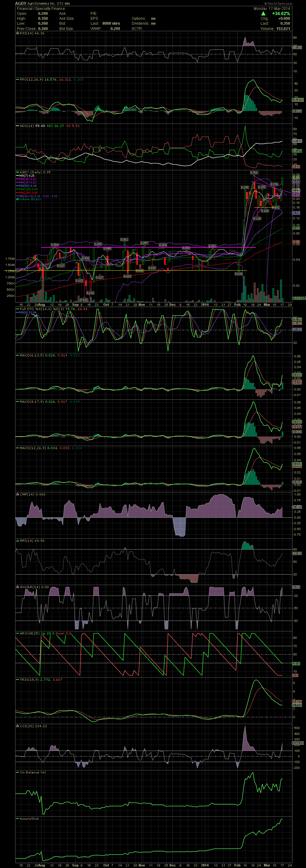This screenshot has width=306, height=868.
Task: Click the date Monday 17-Mar-2014
Action: (272, 8)
